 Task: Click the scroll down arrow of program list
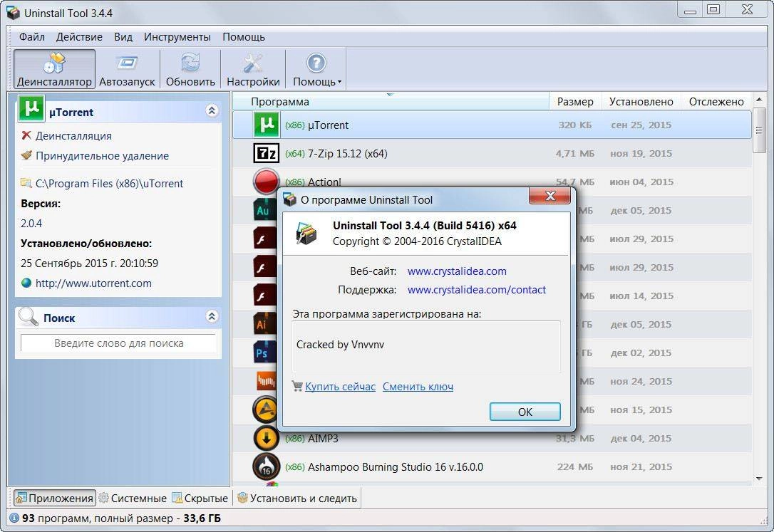[x=759, y=479]
